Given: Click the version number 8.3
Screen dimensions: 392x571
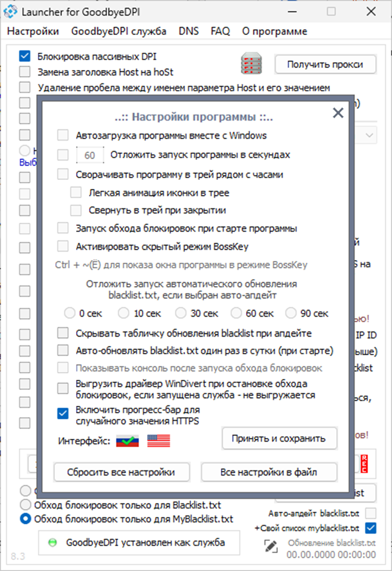Looking at the screenshot, I should pos(18,556).
